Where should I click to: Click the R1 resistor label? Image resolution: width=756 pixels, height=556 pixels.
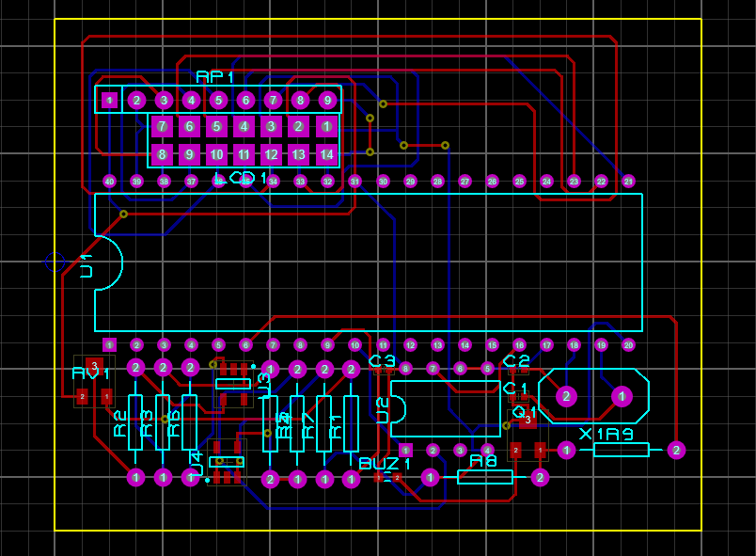coord(335,427)
